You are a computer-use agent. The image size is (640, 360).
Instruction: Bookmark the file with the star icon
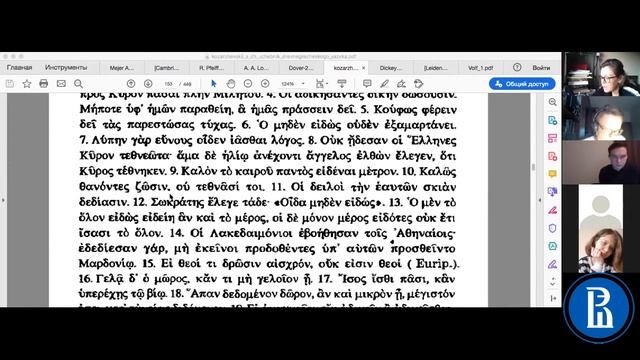27,84
